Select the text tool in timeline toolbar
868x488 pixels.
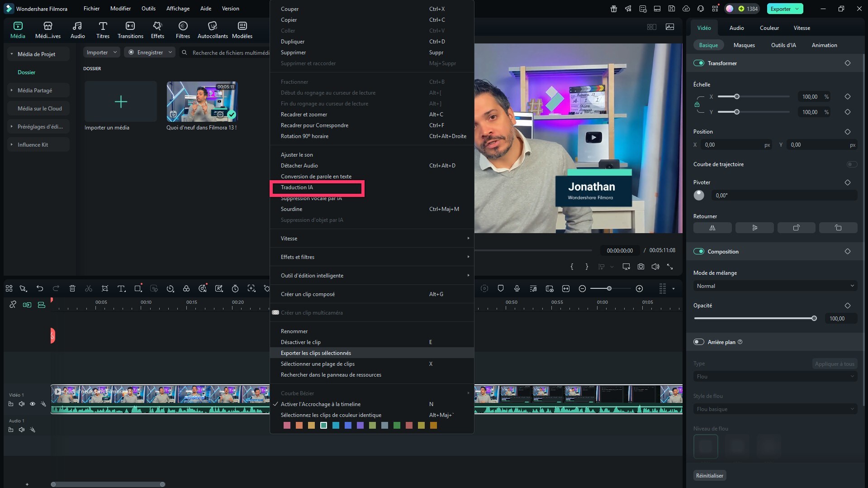pyautogui.click(x=121, y=288)
